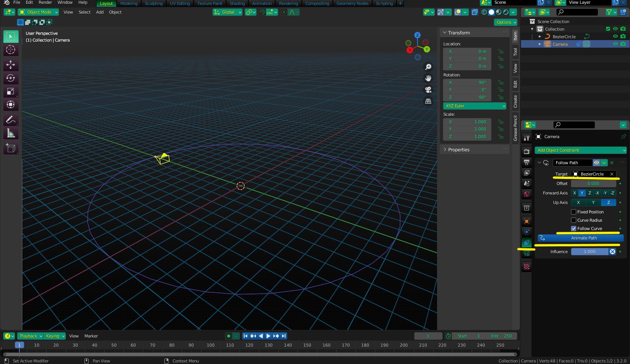Viewport: 630px width, 364px height.
Task: Select the Measure tool
Action: [11, 133]
